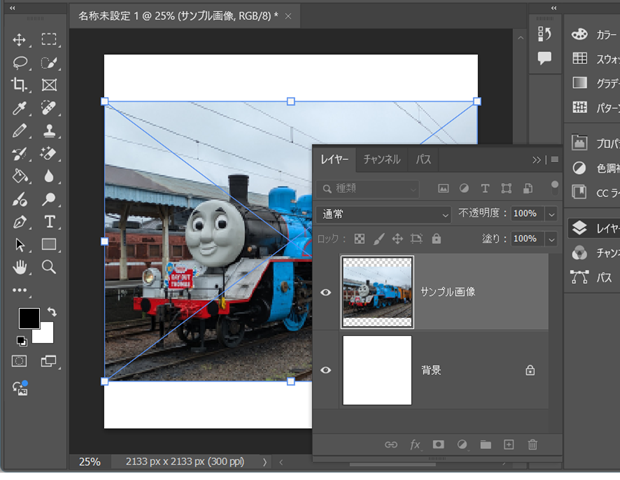The width and height of the screenshot is (620, 480).
Task: Switch to the パス tab
Action: click(423, 160)
